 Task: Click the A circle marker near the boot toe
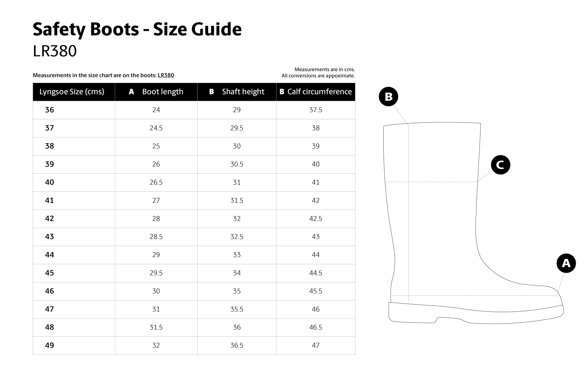tap(566, 263)
